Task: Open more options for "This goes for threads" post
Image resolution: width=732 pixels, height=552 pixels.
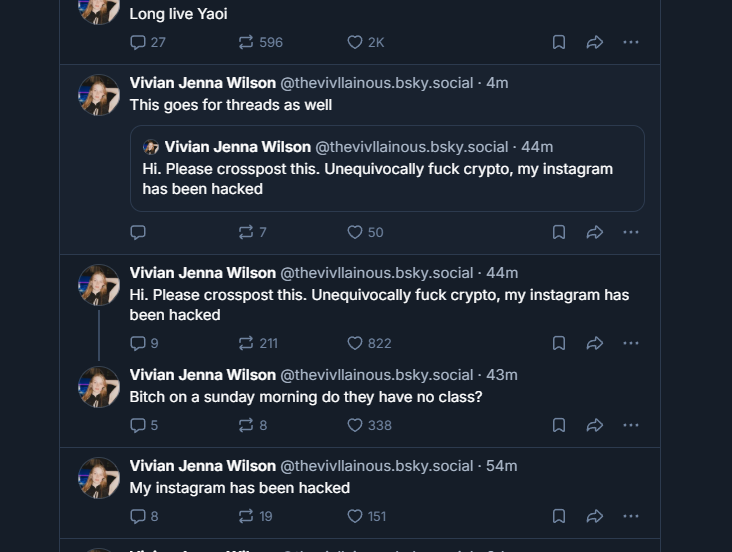Action: [x=631, y=232]
